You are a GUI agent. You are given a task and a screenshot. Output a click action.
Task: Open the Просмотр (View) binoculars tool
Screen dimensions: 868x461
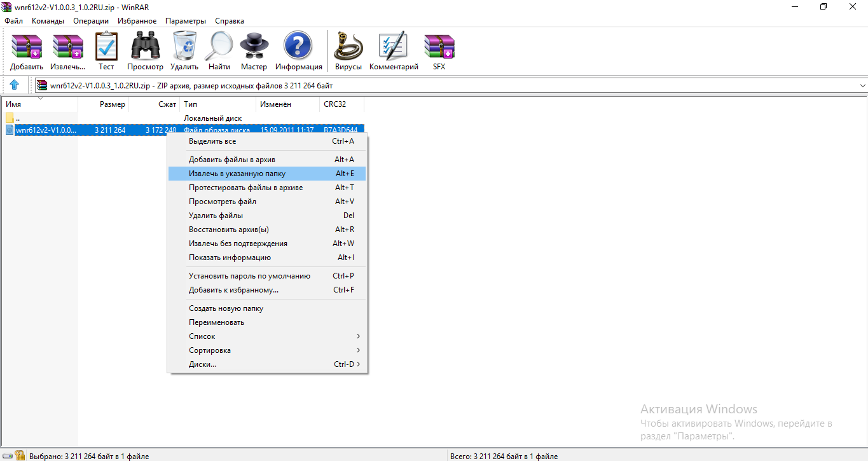(145, 51)
